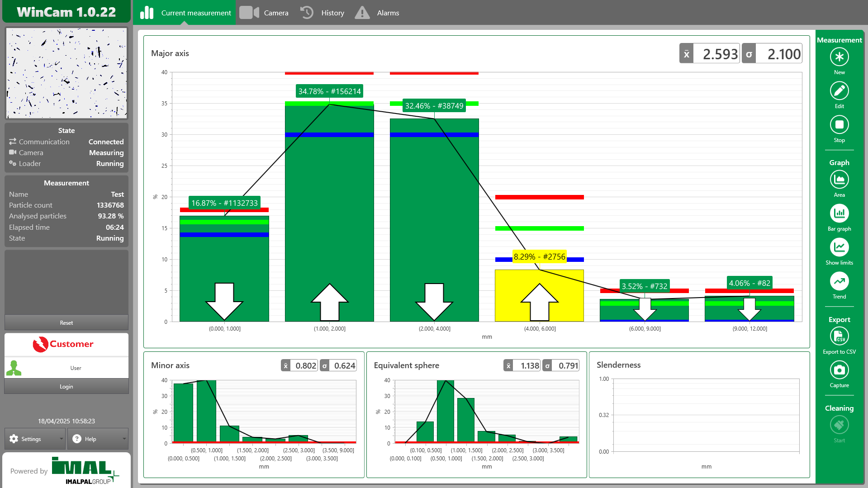Image resolution: width=868 pixels, height=488 pixels.
Task: Switch graph to Bar graph mode
Action: (839, 214)
